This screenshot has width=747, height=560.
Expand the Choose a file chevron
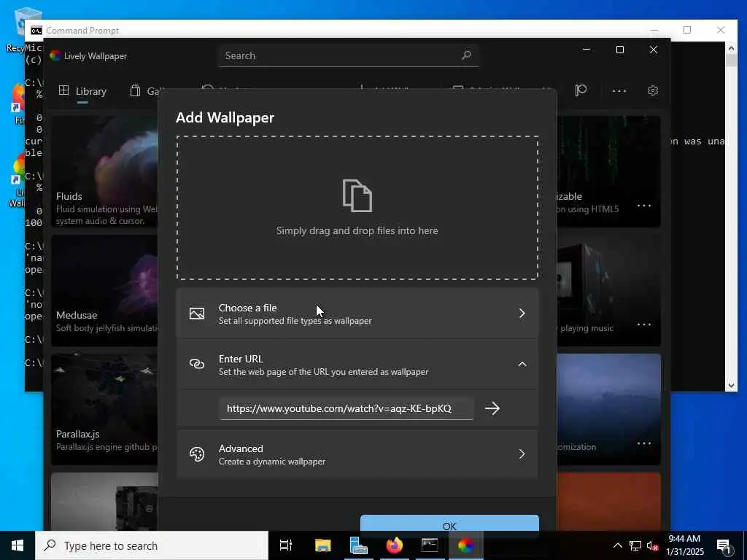[x=522, y=314]
